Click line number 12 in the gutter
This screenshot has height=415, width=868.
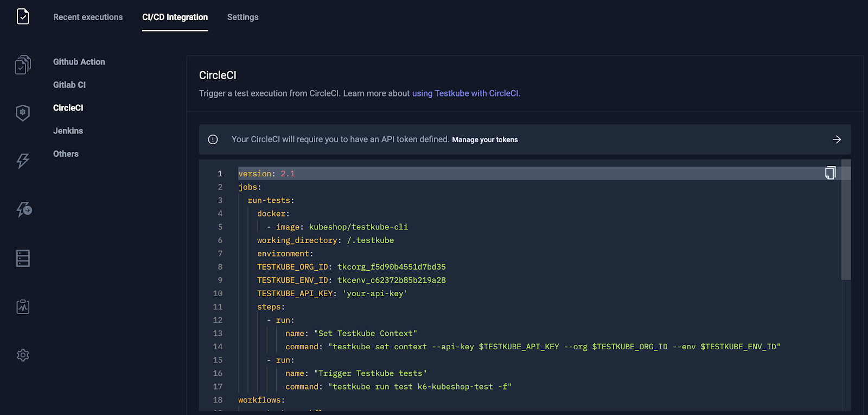(218, 320)
